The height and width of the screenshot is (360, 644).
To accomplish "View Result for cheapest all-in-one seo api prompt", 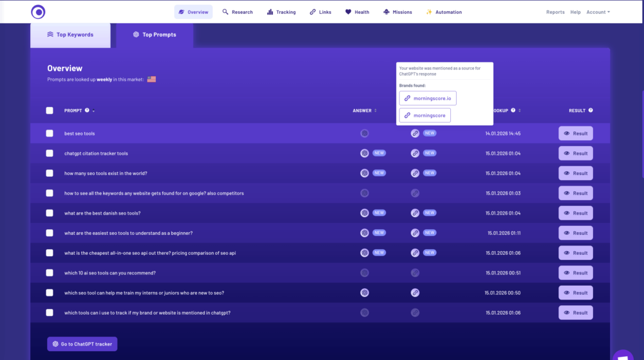I will 575,253.
